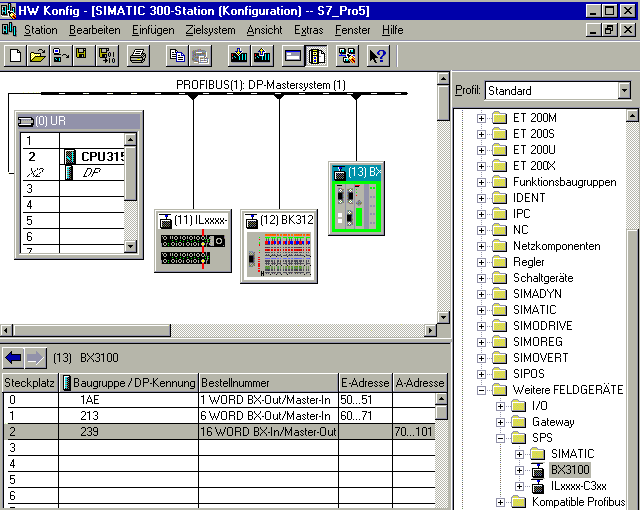Click the ILxxxx-C3xx device icon in catalog
This screenshot has width=640, height=510.
coord(538,486)
